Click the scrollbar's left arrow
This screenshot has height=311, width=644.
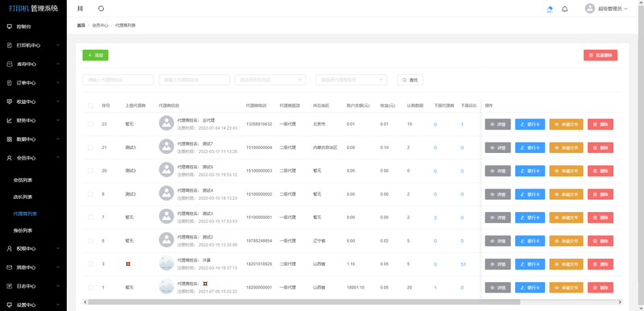pyautogui.click(x=85, y=302)
